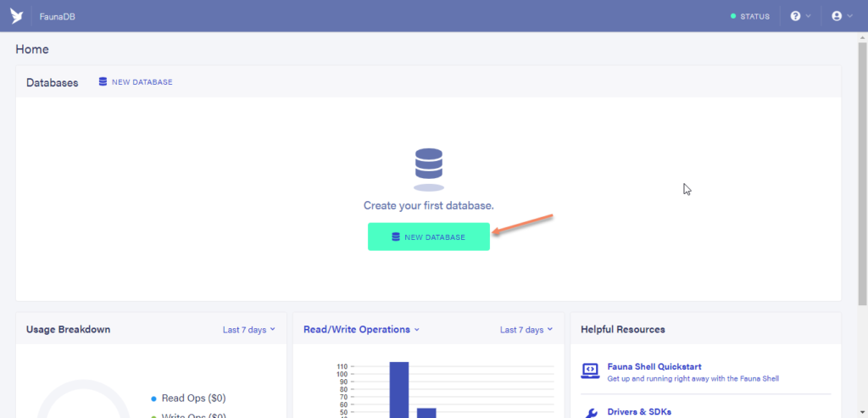Click the Helpful Resources heading

(x=623, y=330)
